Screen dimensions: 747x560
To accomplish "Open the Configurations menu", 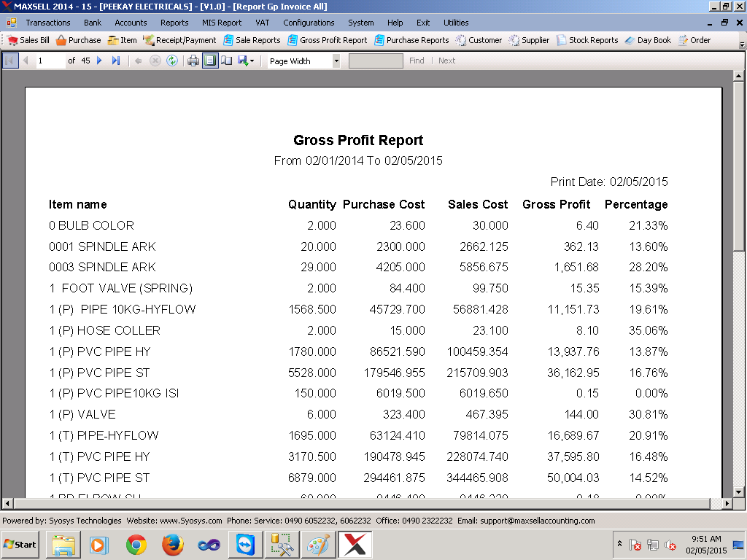I will tap(309, 23).
